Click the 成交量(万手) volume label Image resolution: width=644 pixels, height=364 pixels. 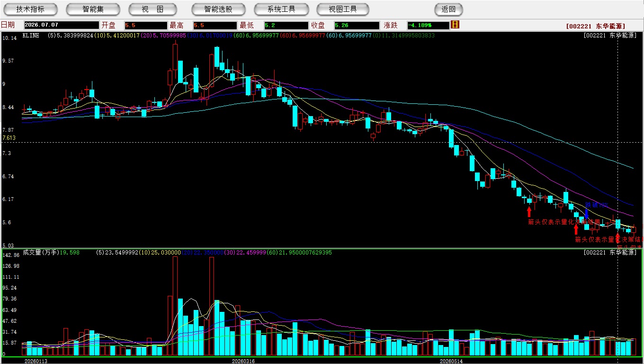coord(41,253)
